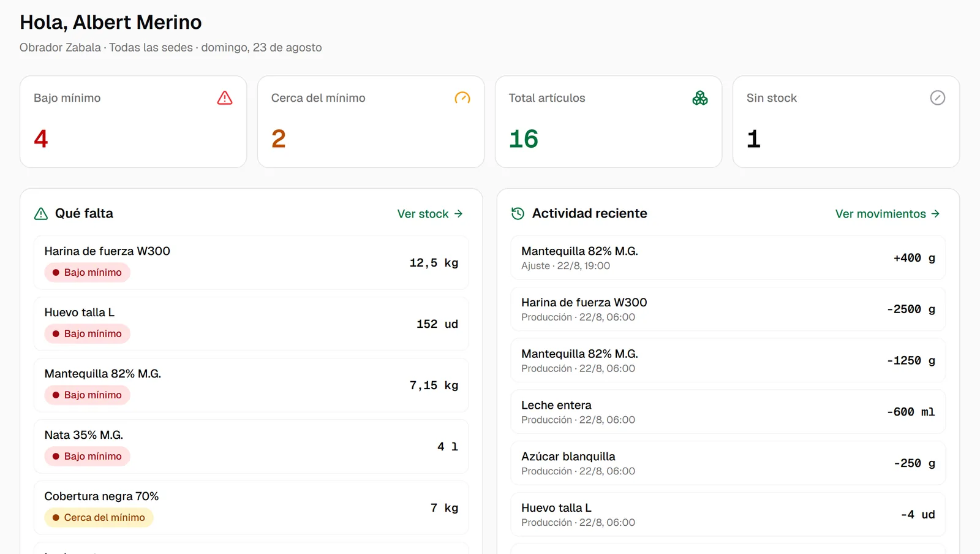Image resolution: width=980 pixels, height=554 pixels.
Task: Click the Bajo mínimo badge under Nata 35% M.G.
Action: 87,457
